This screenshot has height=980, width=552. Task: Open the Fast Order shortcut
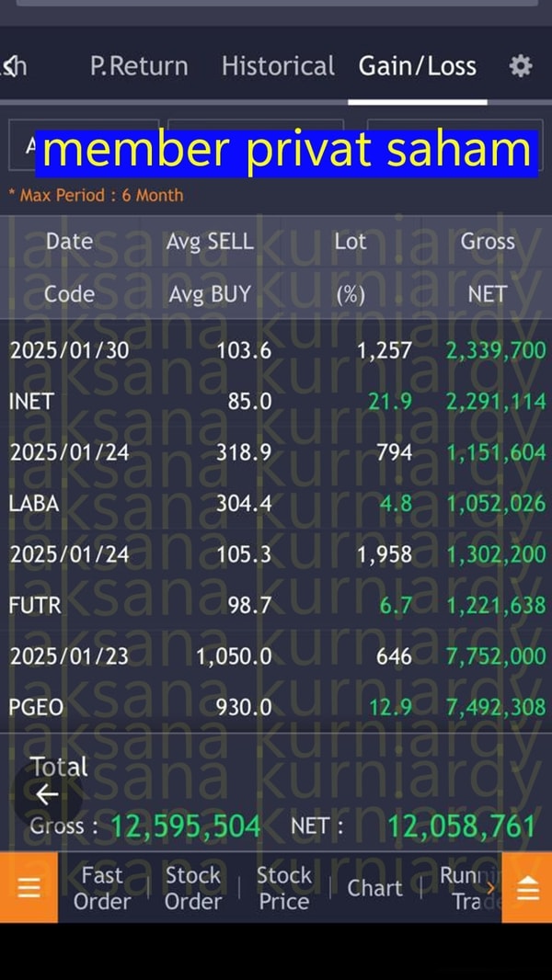pos(101,888)
